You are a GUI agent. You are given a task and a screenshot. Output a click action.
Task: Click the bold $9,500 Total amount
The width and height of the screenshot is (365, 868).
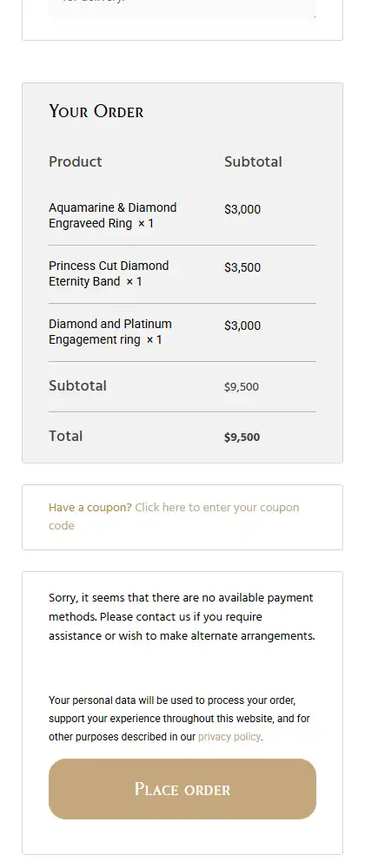pyautogui.click(x=242, y=437)
